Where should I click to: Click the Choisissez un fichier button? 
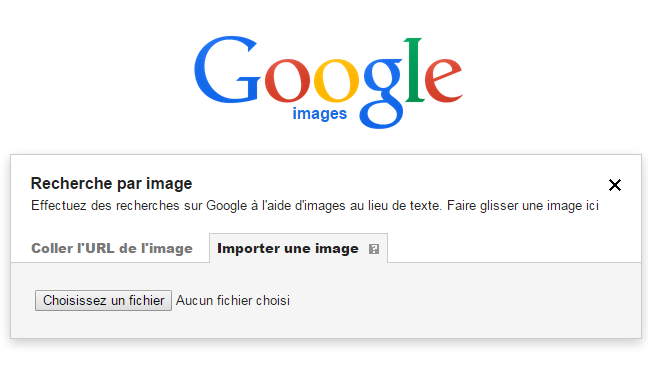(103, 300)
